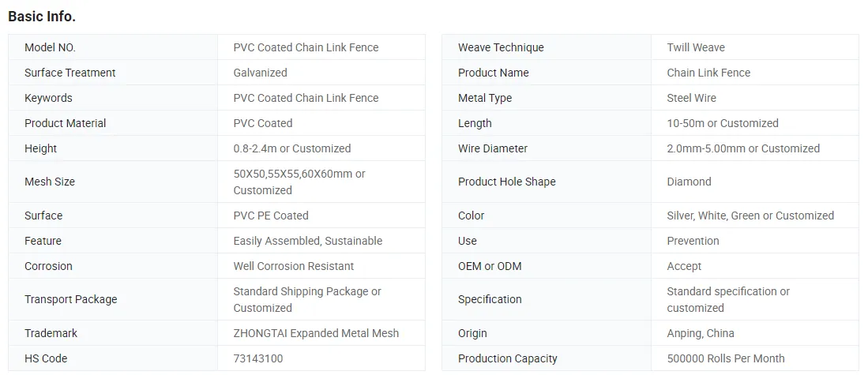The height and width of the screenshot is (375, 868).
Task: Select the Silver, White, Green color value
Action: (750, 216)
